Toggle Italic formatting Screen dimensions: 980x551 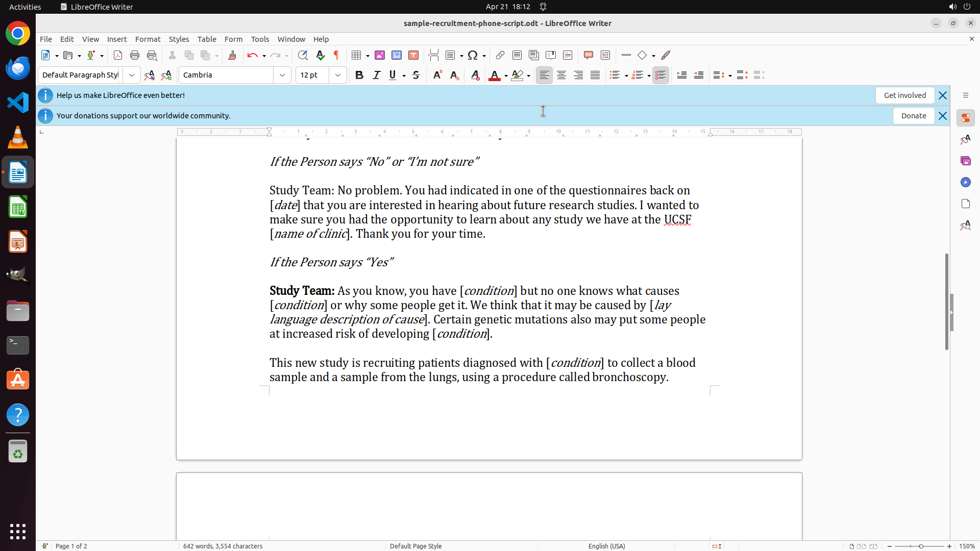pyautogui.click(x=376, y=75)
